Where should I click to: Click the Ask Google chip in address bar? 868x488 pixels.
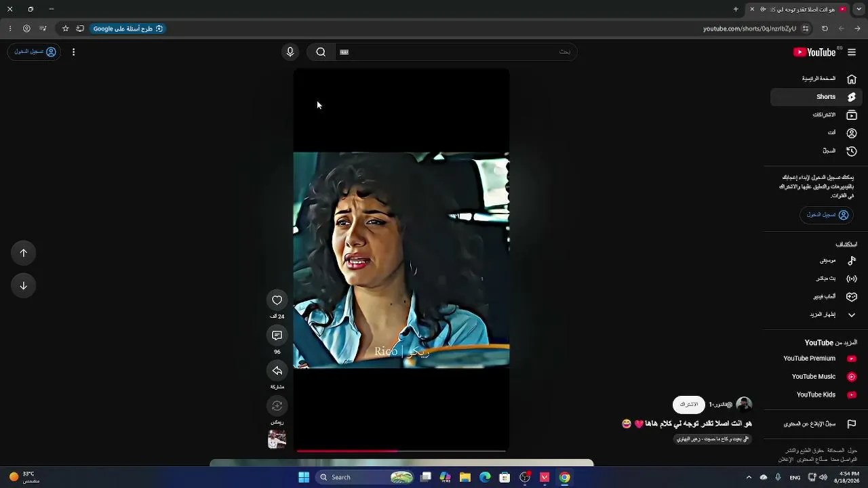pos(128,28)
